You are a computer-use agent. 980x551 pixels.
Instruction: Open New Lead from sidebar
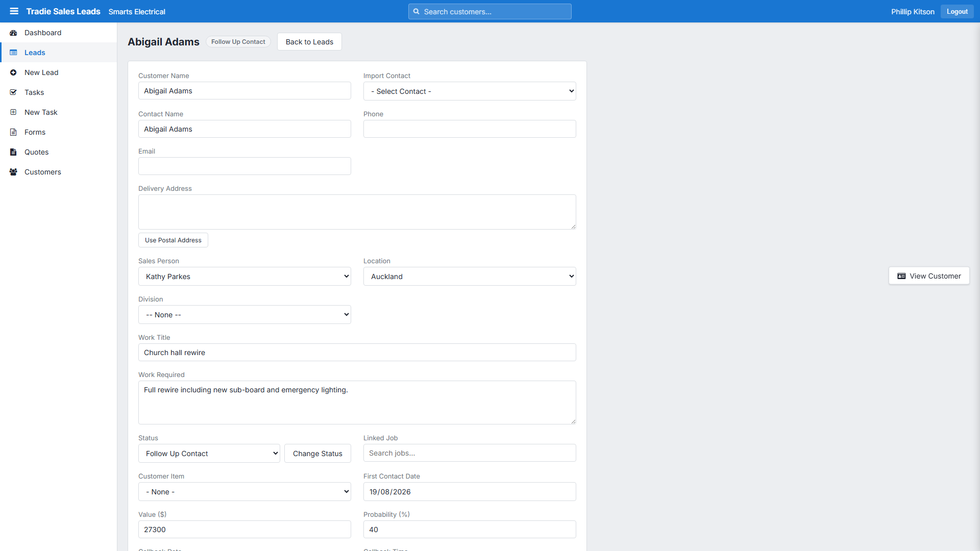click(x=59, y=72)
